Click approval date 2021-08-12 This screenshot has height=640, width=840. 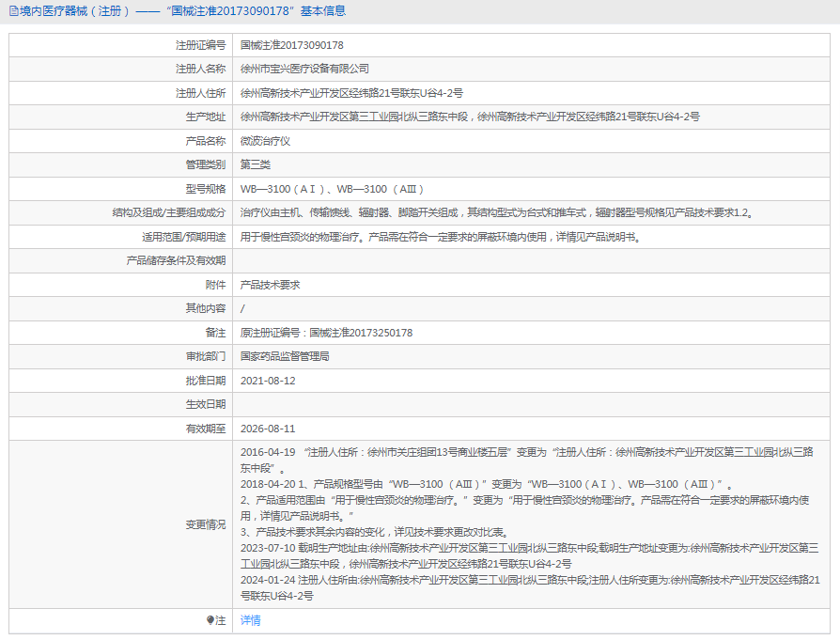(x=268, y=381)
